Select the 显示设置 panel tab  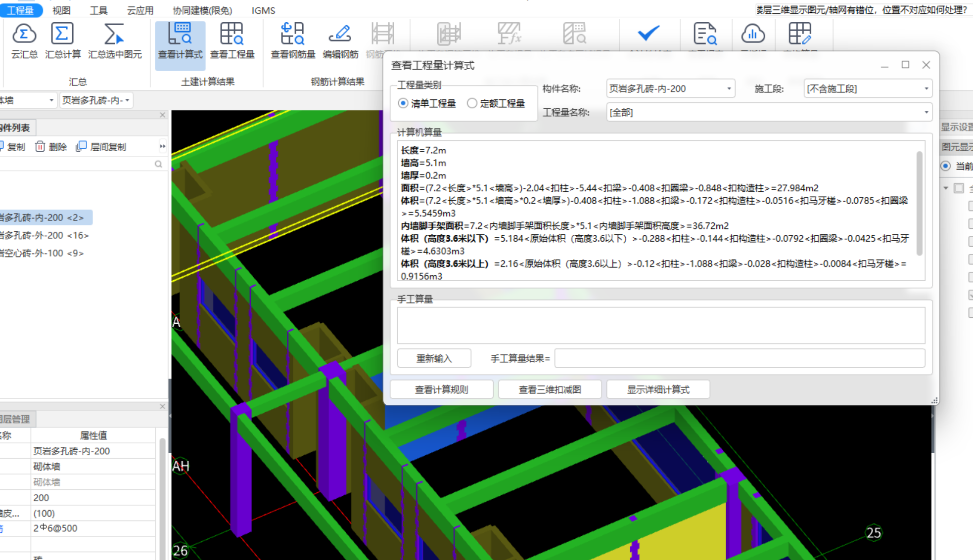[x=956, y=127]
